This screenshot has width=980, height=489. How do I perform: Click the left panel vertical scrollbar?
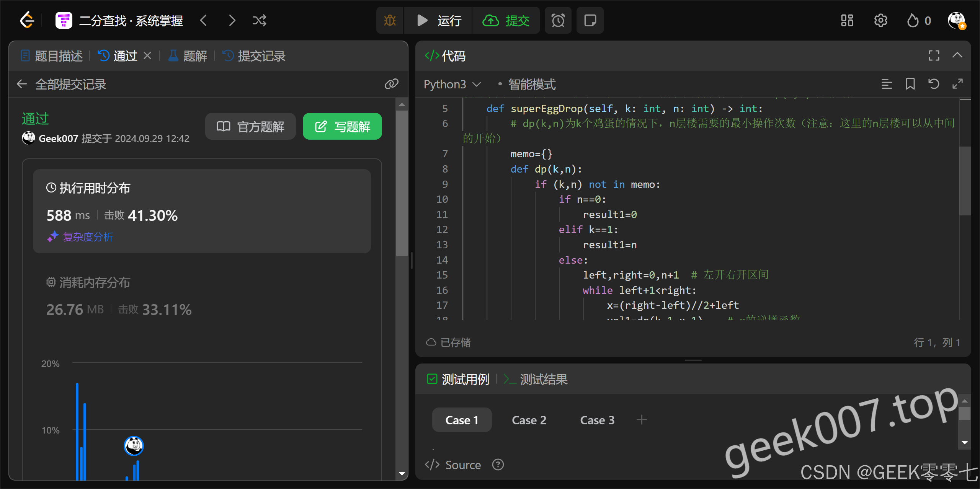pyautogui.click(x=402, y=184)
